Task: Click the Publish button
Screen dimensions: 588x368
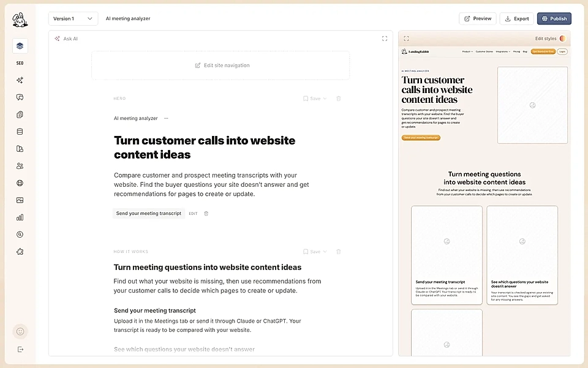Action: pos(554,19)
